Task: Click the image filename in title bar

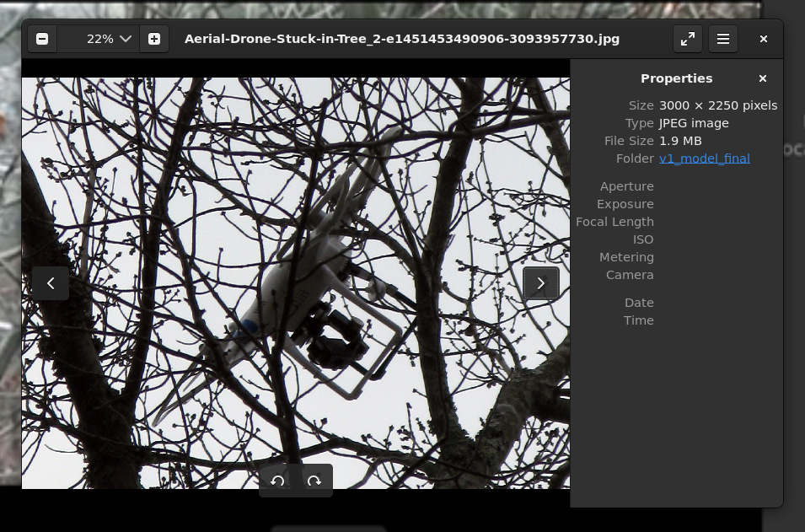Action: [x=402, y=39]
